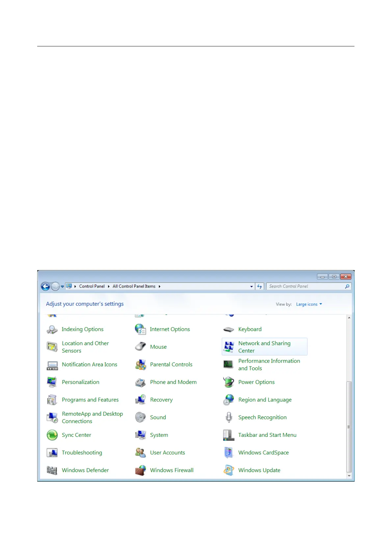The width and height of the screenshot is (392, 554).
Task: Open the Keyboard settings link
Action: [250, 329]
